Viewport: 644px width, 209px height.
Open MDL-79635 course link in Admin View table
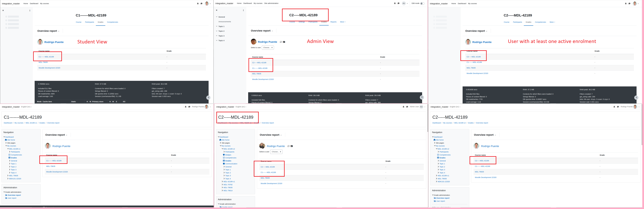257,74
